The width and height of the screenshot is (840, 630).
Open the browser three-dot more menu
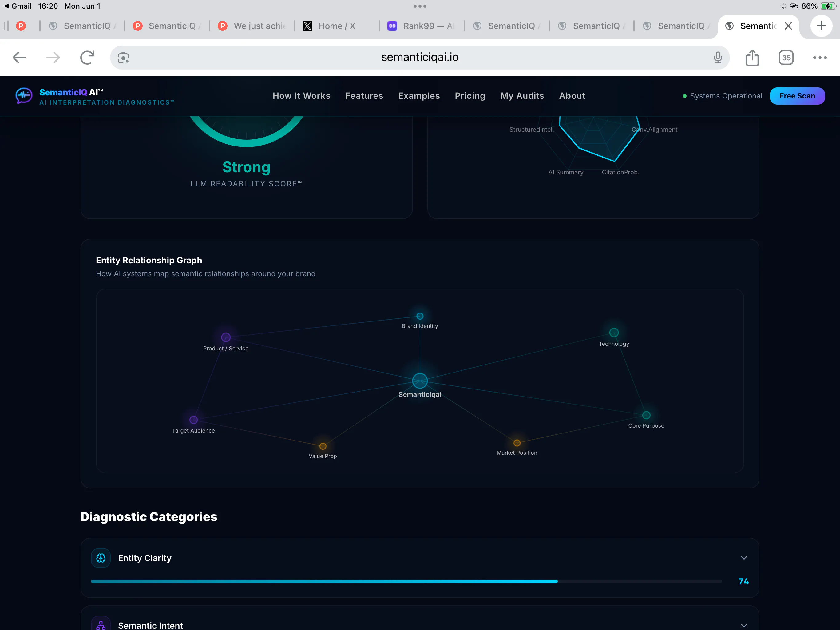[820, 58]
